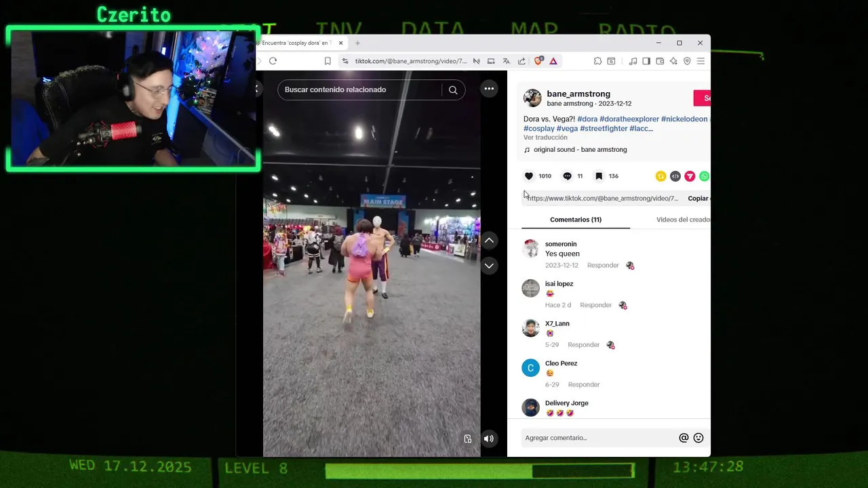This screenshot has width=868, height=488.
Task: Share via the green WhatsApp icon
Action: point(705,176)
